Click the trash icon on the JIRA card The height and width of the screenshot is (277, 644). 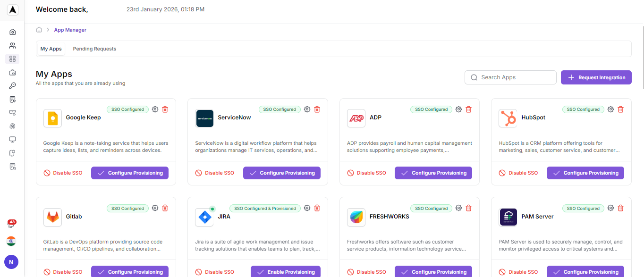point(317,208)
